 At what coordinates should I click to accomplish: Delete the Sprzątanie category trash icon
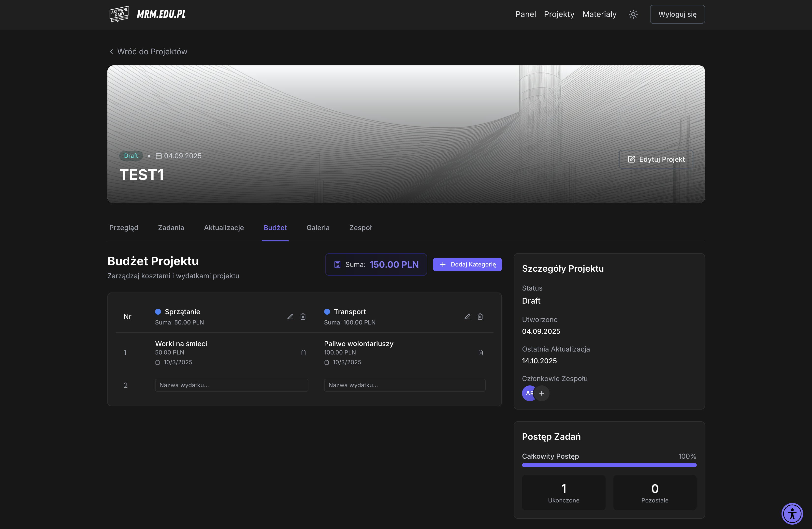(x=303, y=317)
